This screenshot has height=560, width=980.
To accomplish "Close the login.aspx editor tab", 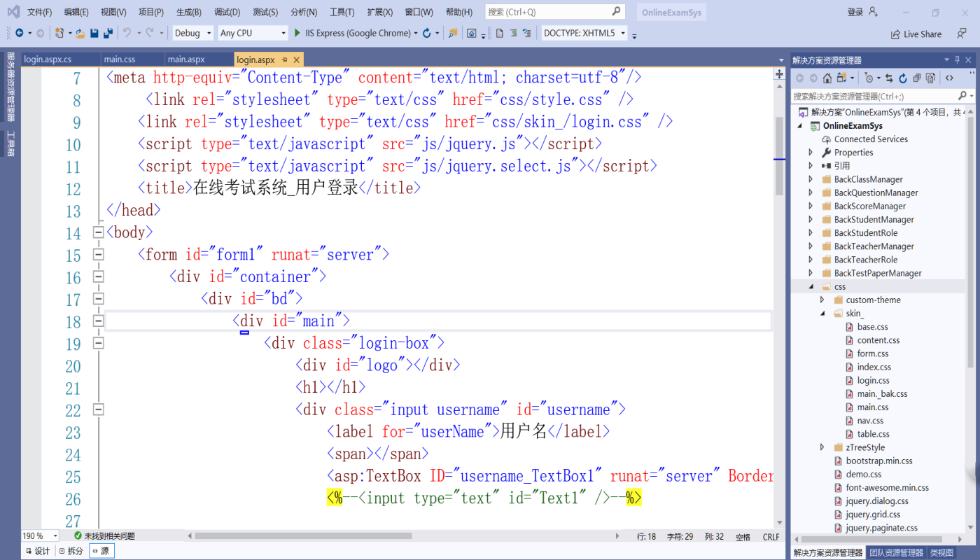I will click(x=297, y=59).
